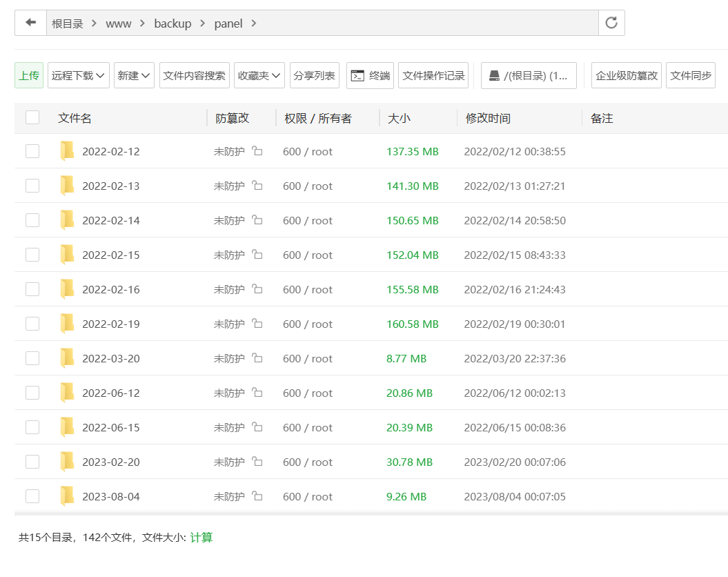The height and width of the screenshot is (577, 728).
Task: Sort by 文件名 column header
Action: 75,118
